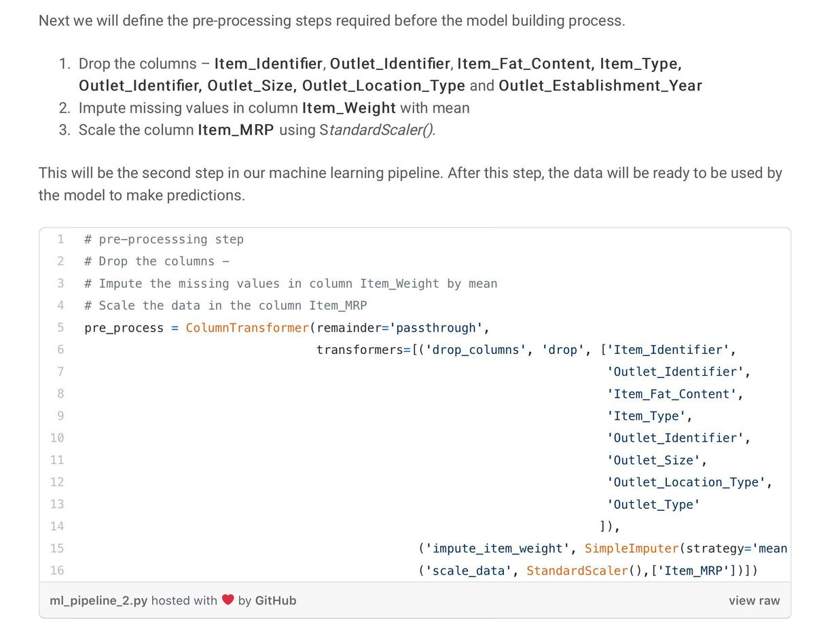Viewport: 815px width, 644px height.
Task: Select line number 12 in the gutter
Action: point(57,482)
